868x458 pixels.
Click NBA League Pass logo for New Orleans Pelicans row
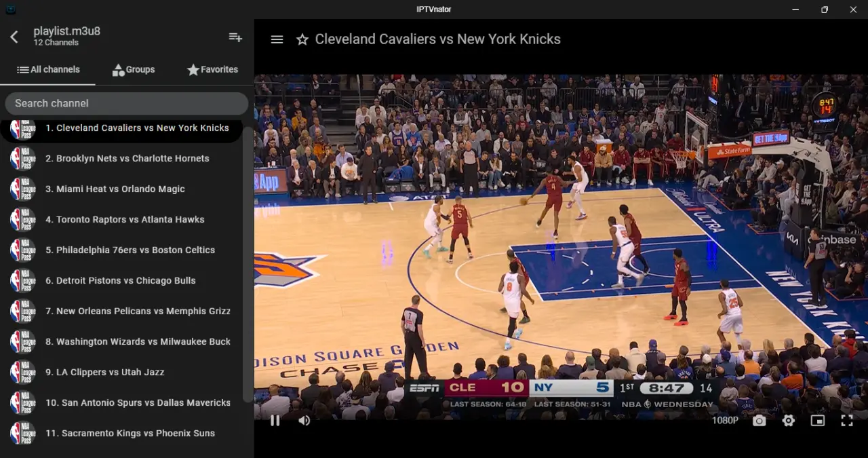(x=23, y=311)
